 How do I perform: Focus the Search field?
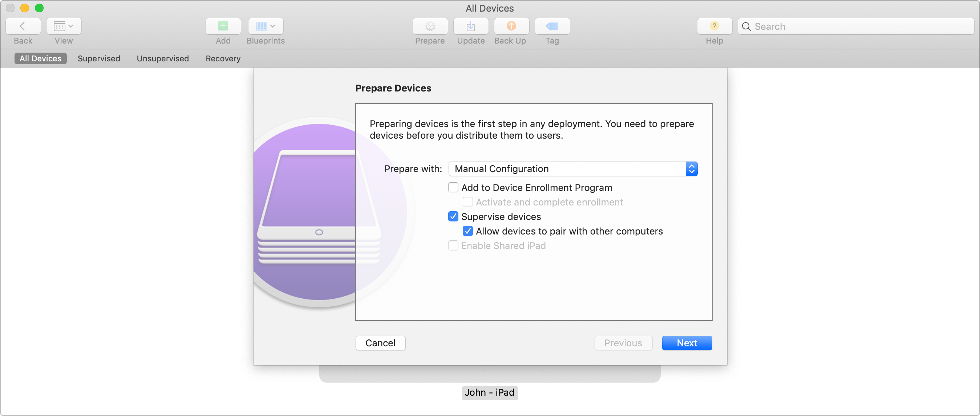pos(856,26)
